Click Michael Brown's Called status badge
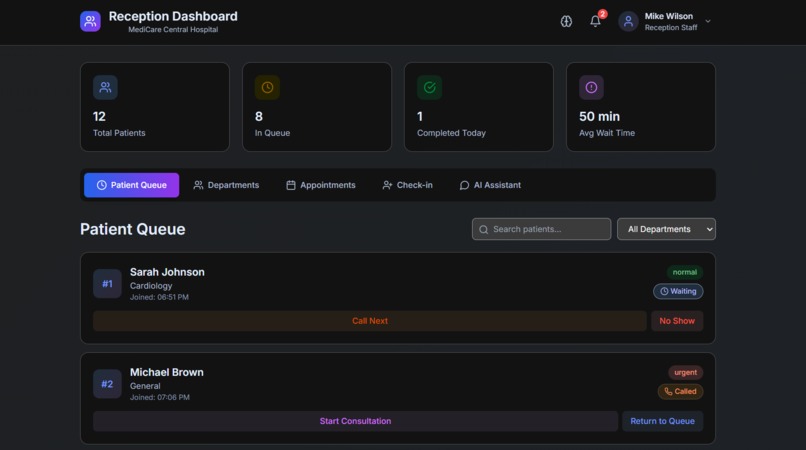Viewport: 806px width, 450px height. pos(680,391)
